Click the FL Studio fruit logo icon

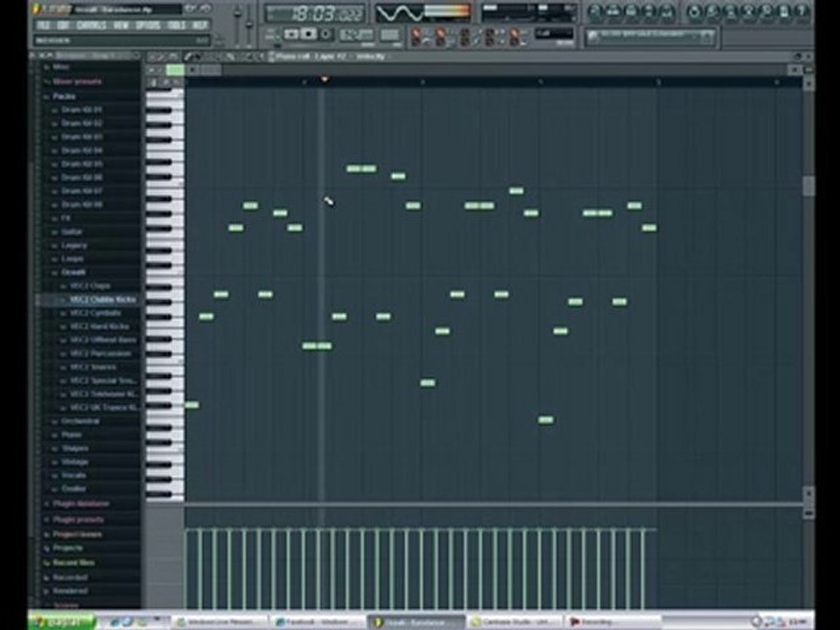tap(37, 9)
